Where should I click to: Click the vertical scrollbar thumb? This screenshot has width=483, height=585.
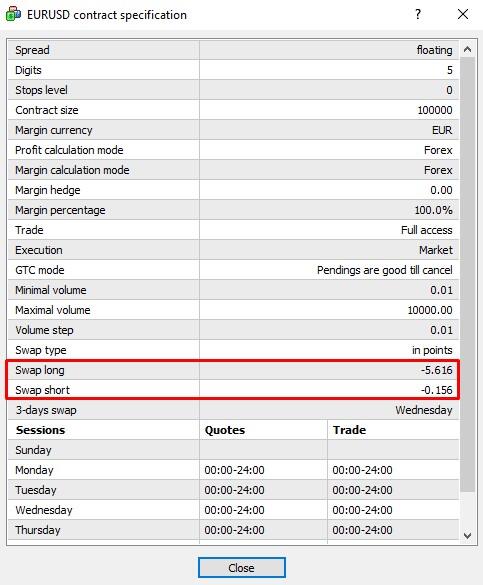point(467,274)
